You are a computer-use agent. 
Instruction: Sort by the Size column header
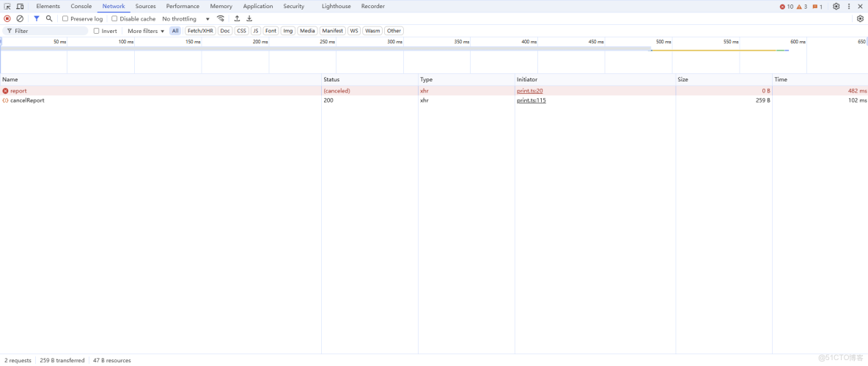pos(724,80)
